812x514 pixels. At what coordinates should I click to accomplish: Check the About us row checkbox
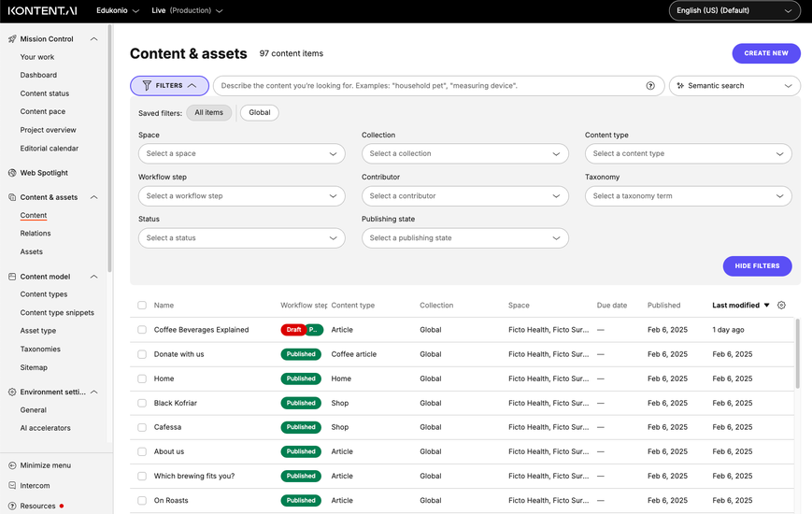(142, 451)
